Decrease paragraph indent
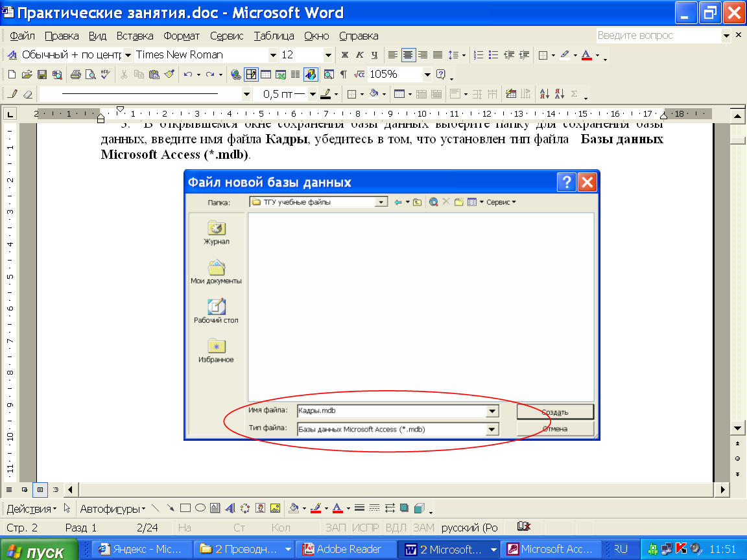The width and height of the screenshot is (747, 560). 509,55
